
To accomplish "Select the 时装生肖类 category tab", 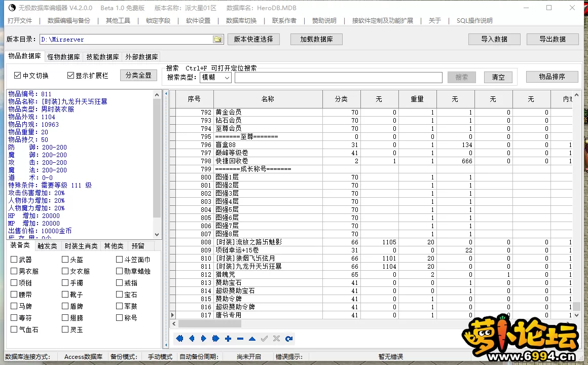I will tap(81, 246).
